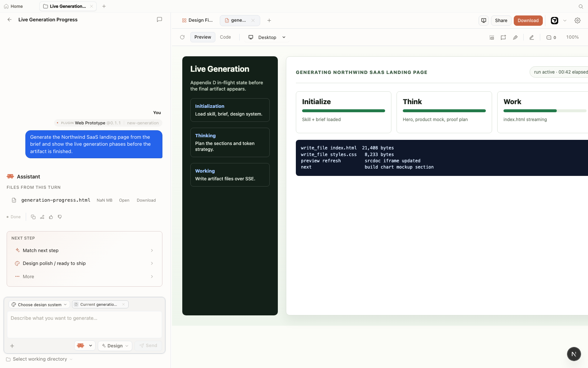Expand the dropdown arrow beside the logo avatar
The image size is (588, 368).
(x=565, y=21)
